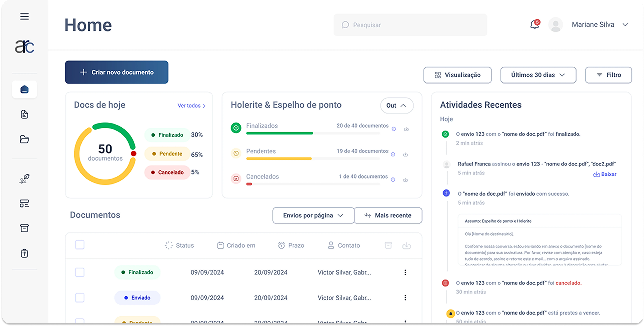This screenshot has width=644, height=326.
Task: Sort by the Status column header
Action: [x=179, y=245]
